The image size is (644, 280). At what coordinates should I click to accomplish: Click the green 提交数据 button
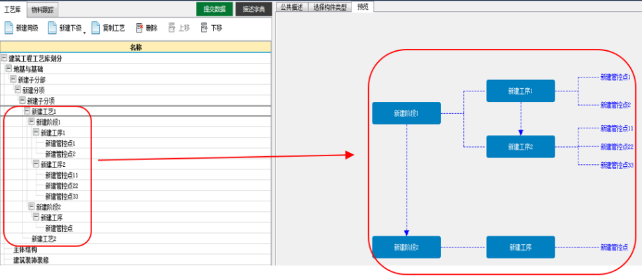click(x=214, y=9)
